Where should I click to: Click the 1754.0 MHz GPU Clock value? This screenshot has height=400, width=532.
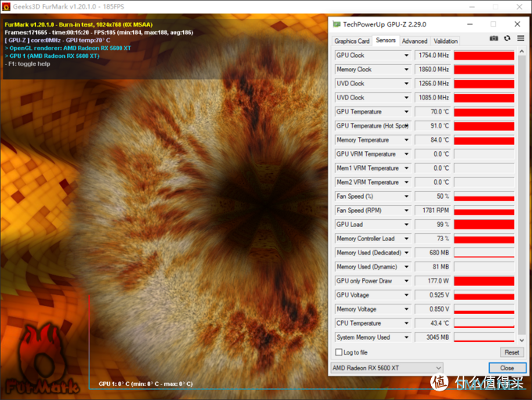tap(433, 55)
